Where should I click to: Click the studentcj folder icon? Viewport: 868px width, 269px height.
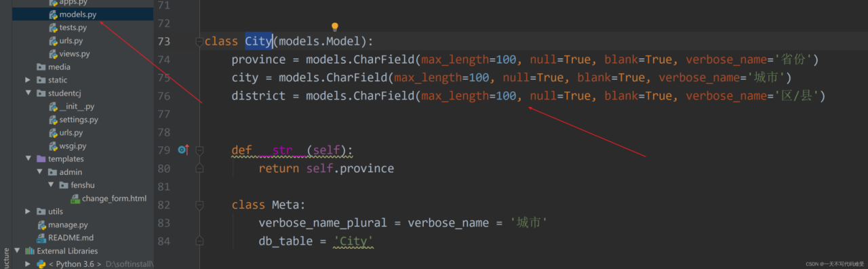pyautogui.click(x=41, y=93)
